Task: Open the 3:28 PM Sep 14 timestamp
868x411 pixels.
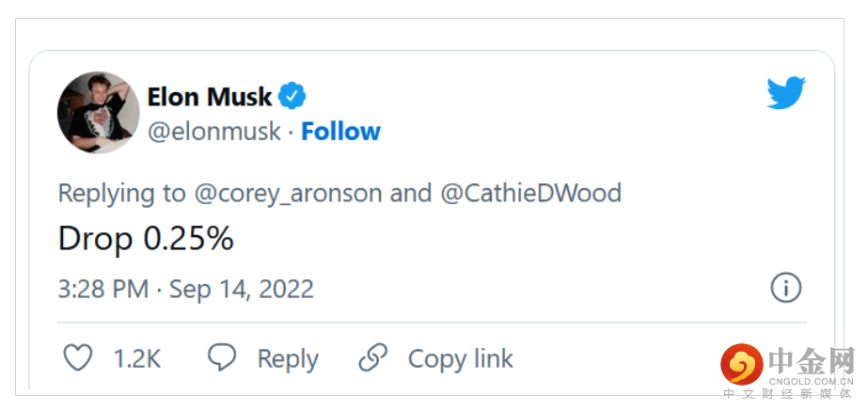Action: point(186,289)
